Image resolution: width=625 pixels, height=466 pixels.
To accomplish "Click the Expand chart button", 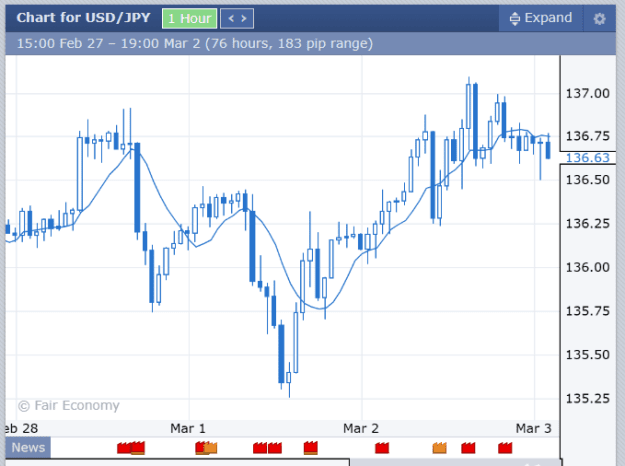I will tap(541, 18).
